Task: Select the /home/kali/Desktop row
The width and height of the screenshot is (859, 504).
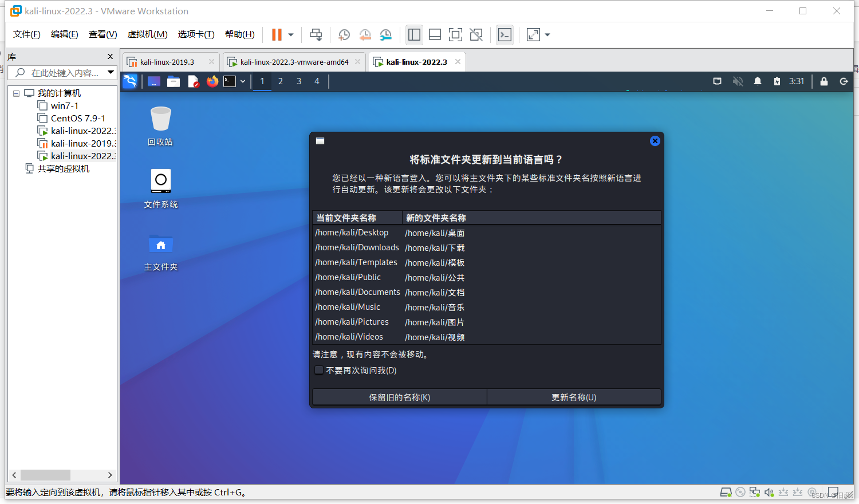Action: pyautogui.click(x=487, y=233)
